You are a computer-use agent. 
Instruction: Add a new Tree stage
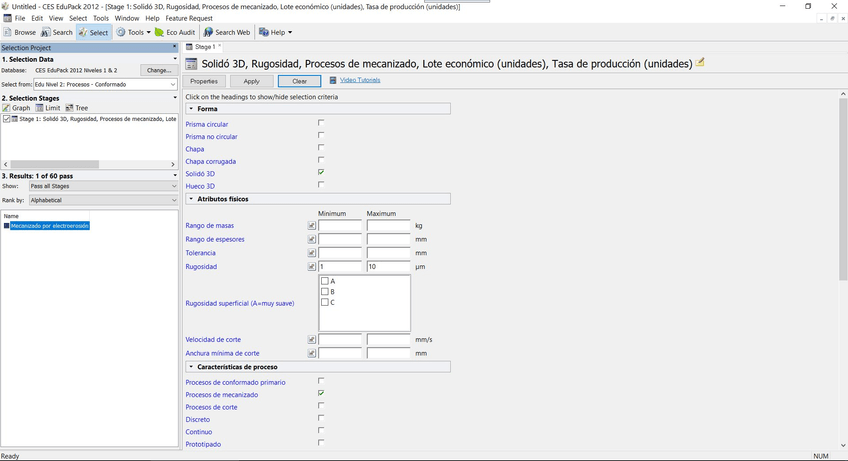pos(76,108)
